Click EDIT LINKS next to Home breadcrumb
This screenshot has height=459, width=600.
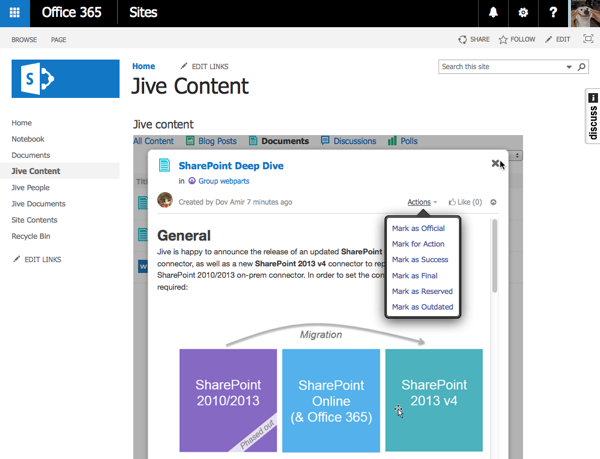[x=205, y=67]
